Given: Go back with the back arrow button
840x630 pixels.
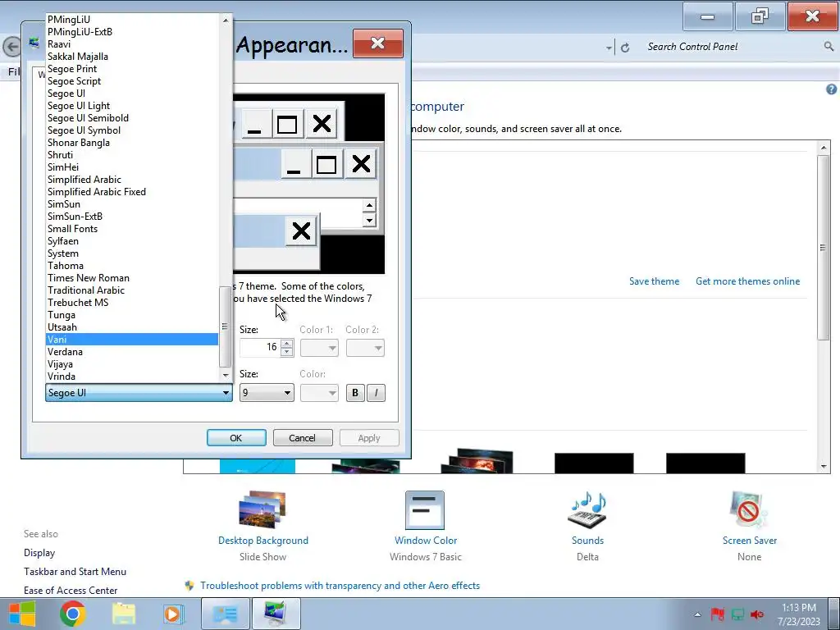Looking at the screenshot, I should coord(11,47).
